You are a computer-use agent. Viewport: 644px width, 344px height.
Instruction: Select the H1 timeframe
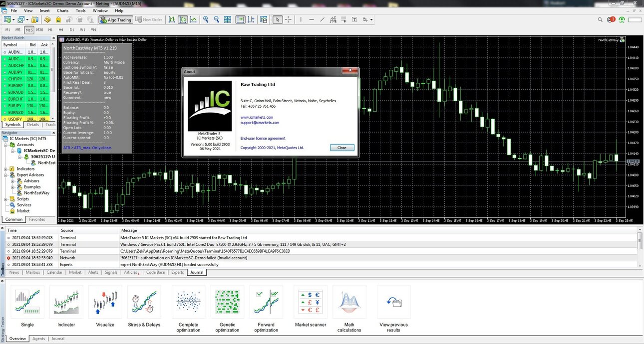50,30
